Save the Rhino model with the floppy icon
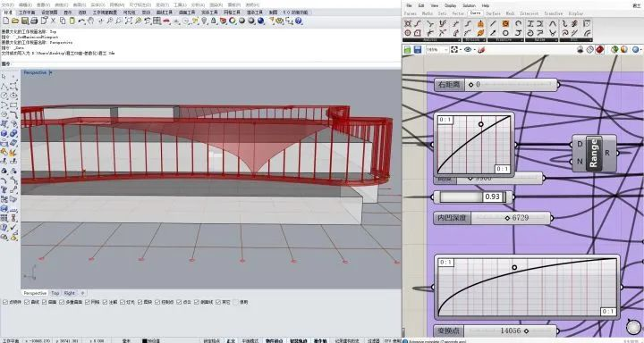This screenshot has height=343, width=644. [25, 21]
